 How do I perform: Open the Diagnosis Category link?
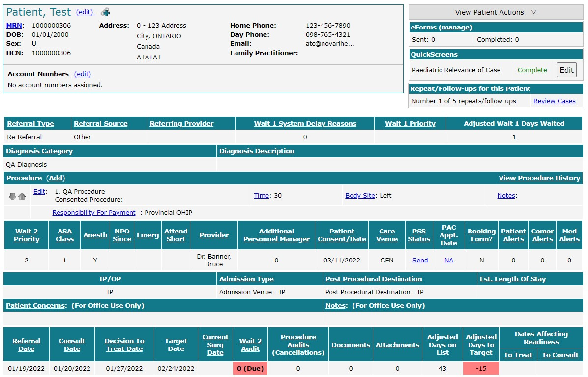[39, 151]
